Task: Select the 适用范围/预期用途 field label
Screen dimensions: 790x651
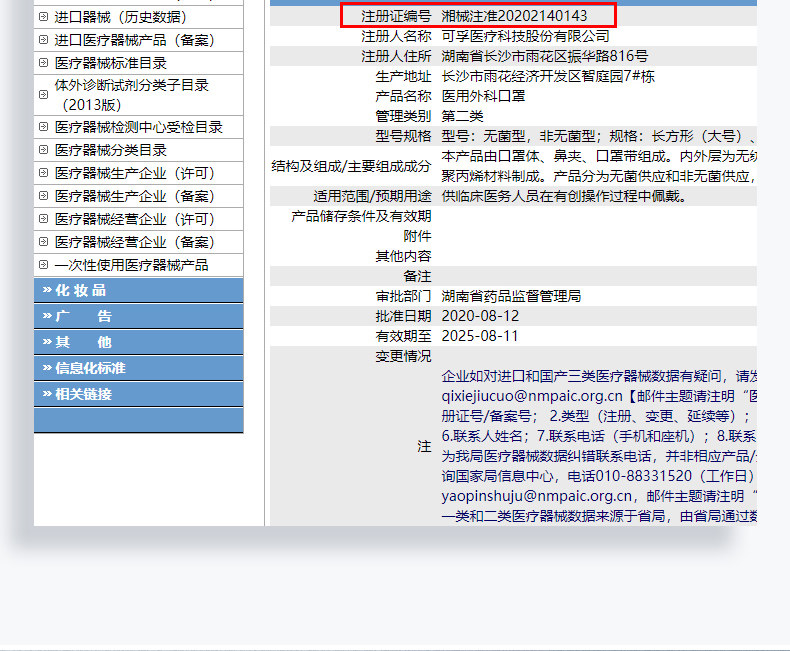Action: coord(372,196)
